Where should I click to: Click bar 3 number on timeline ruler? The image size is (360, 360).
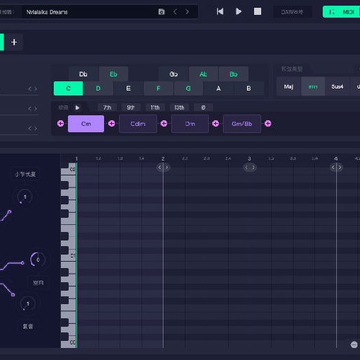[249, 159]
